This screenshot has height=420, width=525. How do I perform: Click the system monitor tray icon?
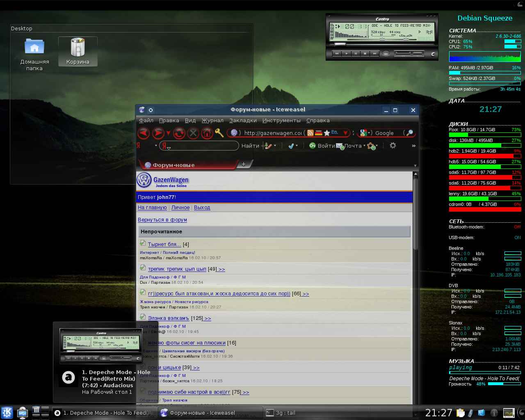[509, 413]
